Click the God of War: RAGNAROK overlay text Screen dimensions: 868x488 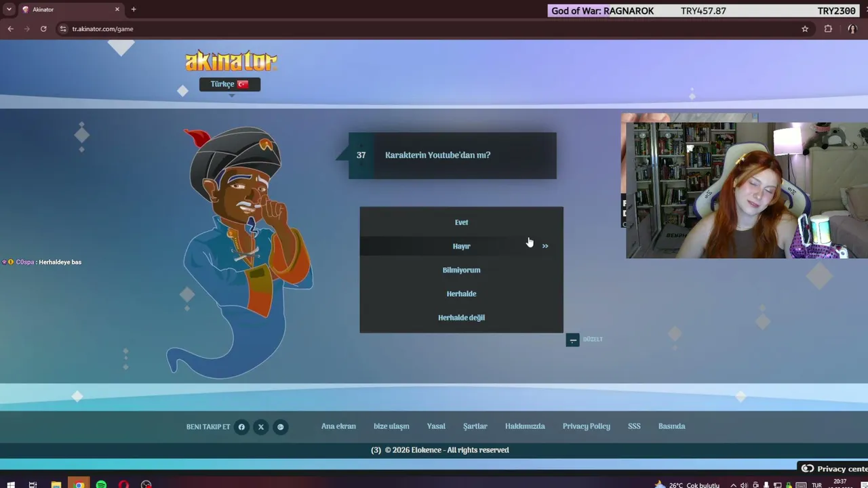coord(603,11)
